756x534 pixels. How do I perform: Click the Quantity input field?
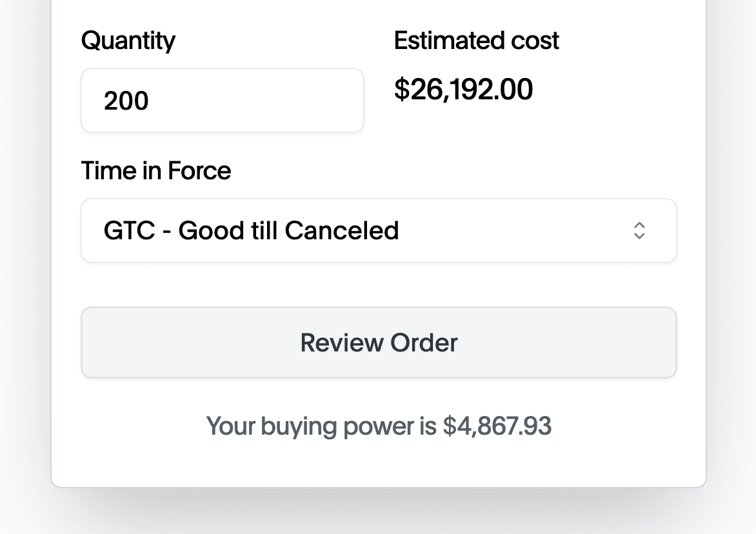(x=222, y=101)
